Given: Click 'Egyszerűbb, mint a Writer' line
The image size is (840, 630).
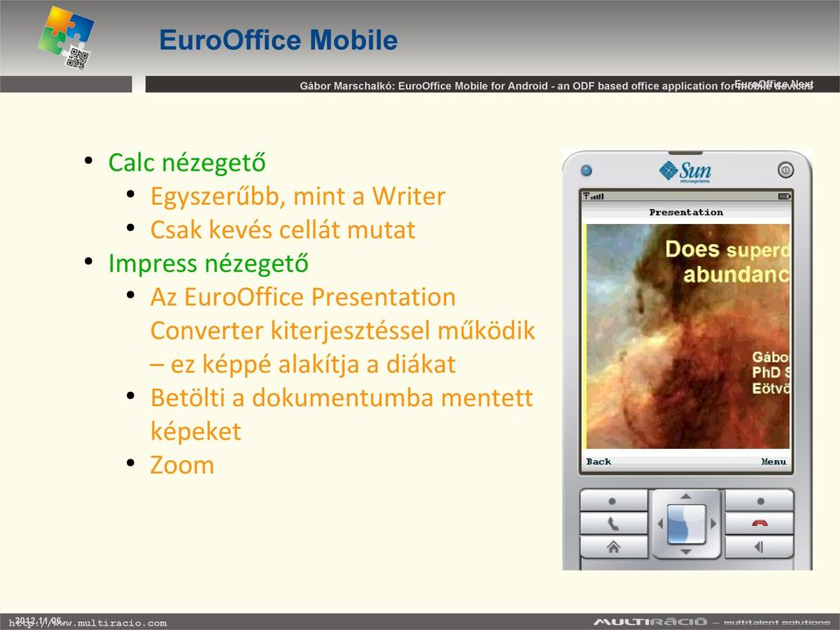Looking at the screenshot, I should tap(297, 197).
